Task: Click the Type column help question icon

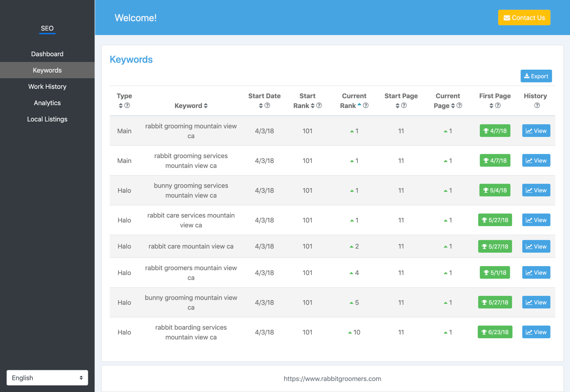Action: click(127, 106)
